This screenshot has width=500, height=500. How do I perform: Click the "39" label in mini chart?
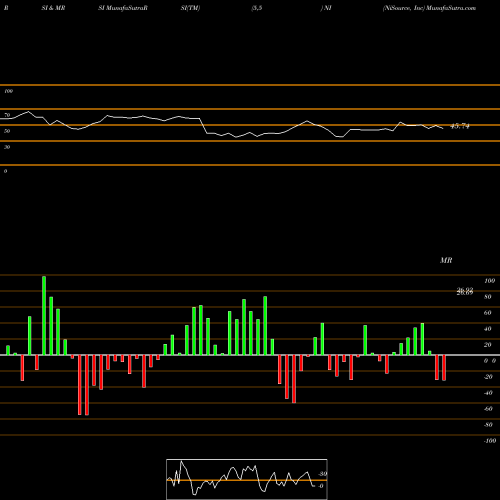click(323, 474)
